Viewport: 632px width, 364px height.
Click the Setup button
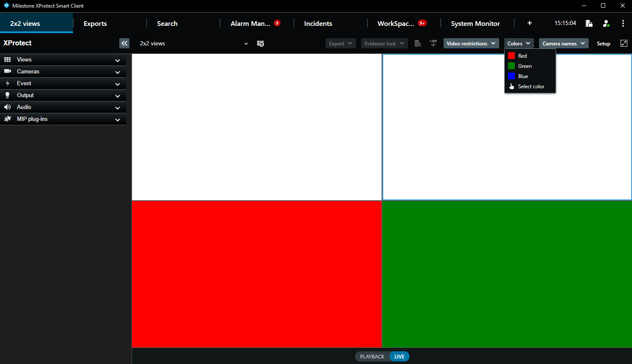[x=604, y=43]
